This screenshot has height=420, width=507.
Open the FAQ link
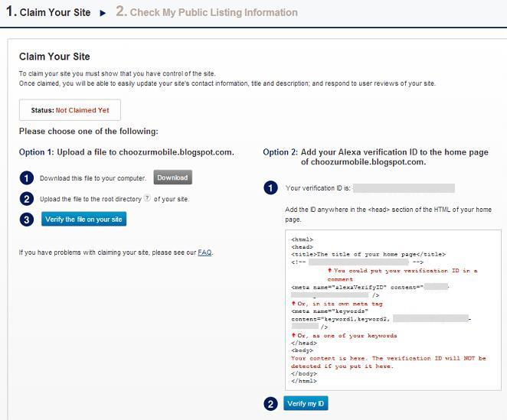click(x=204, y=252)
